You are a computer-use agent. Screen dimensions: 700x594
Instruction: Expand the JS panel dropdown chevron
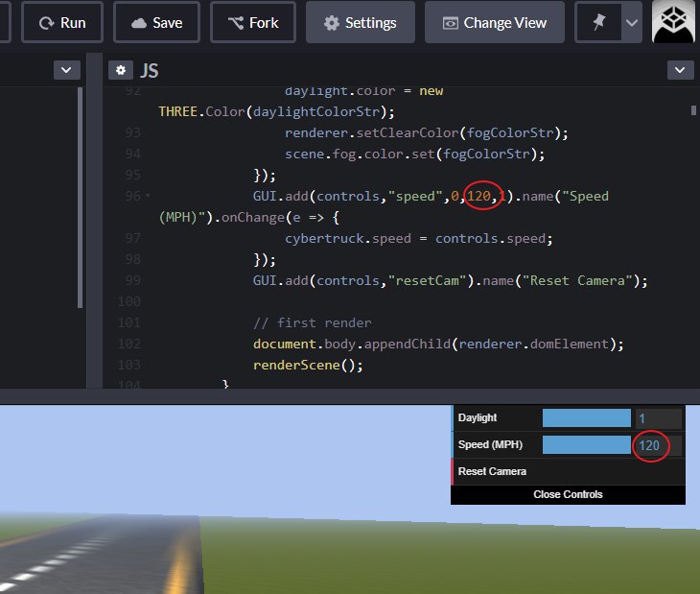pos(681,70)
